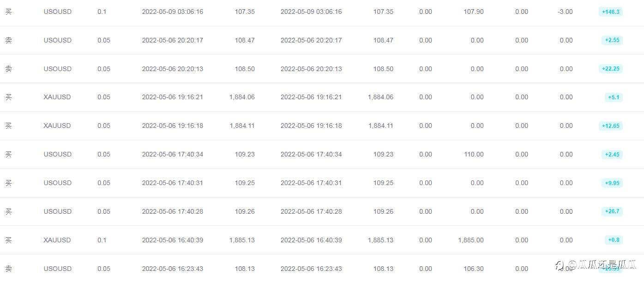Click the 107.90 take-profit value
Screen dimensions: 644x282
pyautogui.click(x=474, y=12)
